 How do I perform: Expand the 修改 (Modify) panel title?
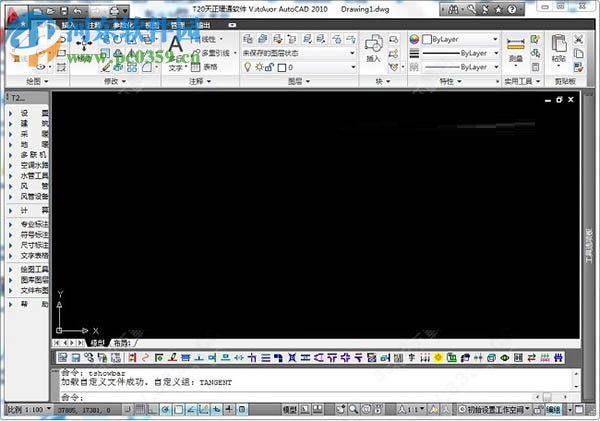115,81
